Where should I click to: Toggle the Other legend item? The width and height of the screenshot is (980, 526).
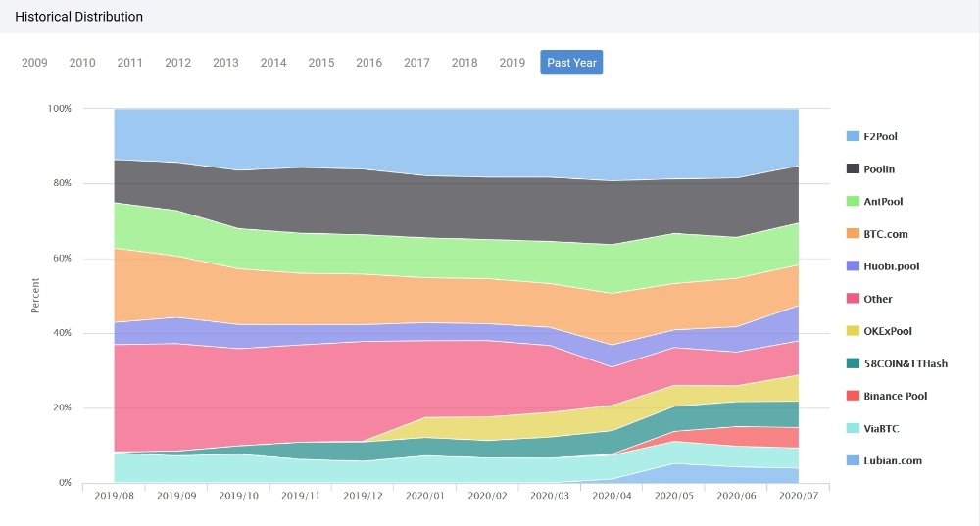click(869, 299)
